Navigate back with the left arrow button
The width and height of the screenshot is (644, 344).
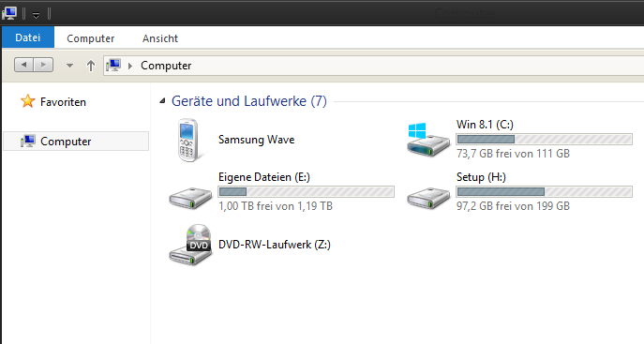(23, 65)
